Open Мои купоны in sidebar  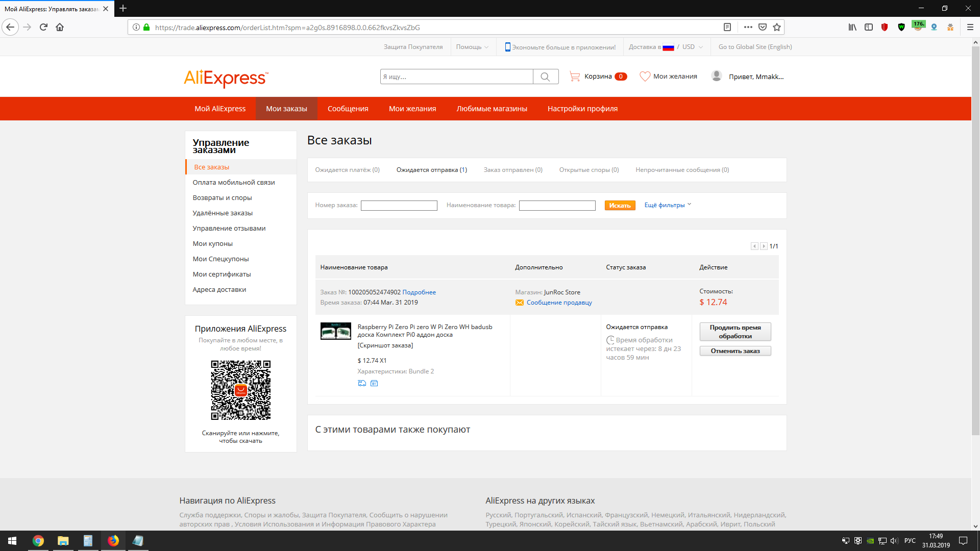212,243
